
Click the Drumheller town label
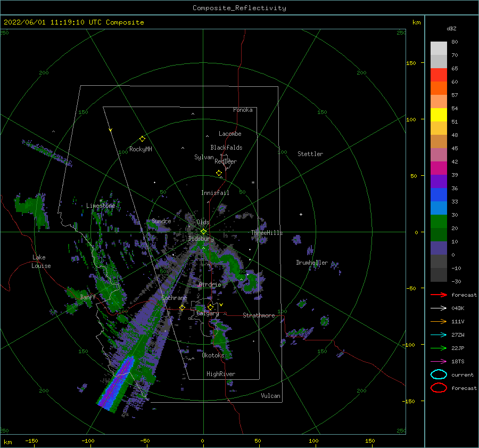pos(312,263)
